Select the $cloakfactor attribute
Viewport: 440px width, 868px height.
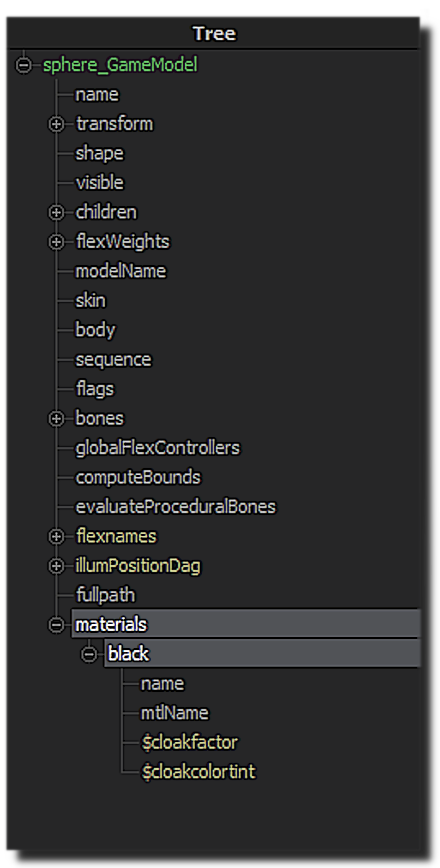[189, 743]
